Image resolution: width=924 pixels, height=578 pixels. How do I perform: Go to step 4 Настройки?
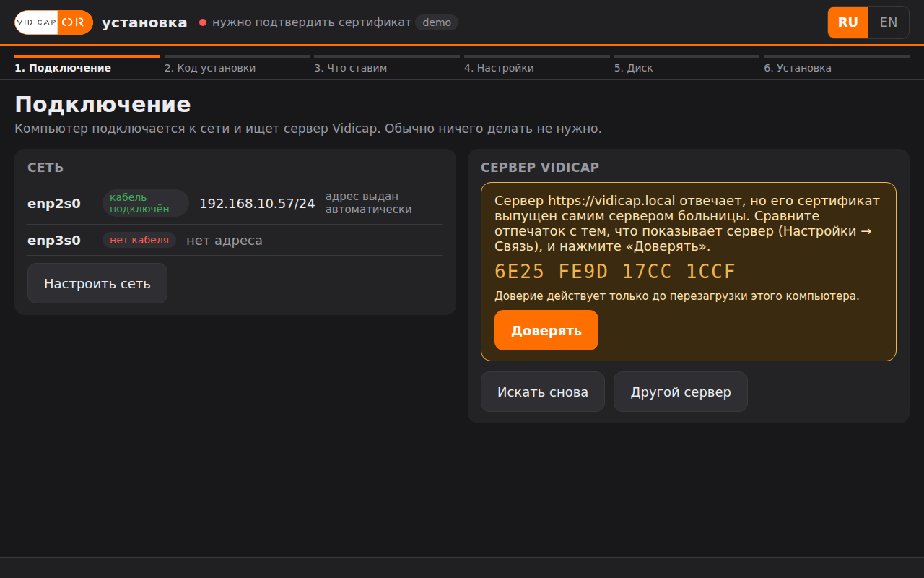[537, 64]
